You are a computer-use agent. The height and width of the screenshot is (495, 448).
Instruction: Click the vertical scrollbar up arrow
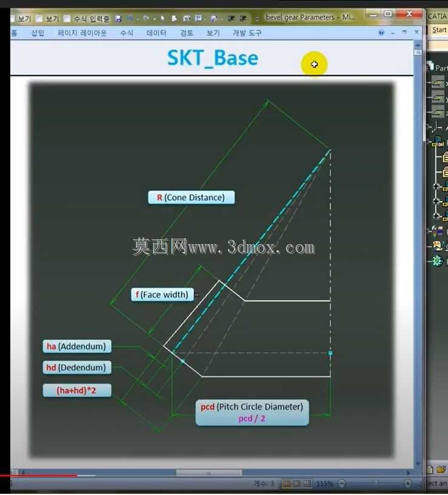[x=418, y=44]
